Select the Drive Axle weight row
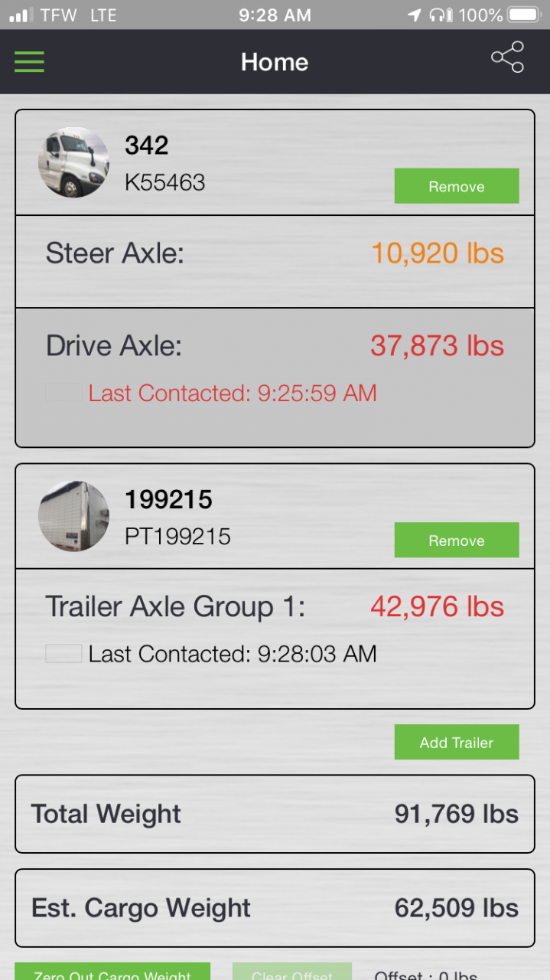Viewport: 550px width, 980px height. click(275, 377)
